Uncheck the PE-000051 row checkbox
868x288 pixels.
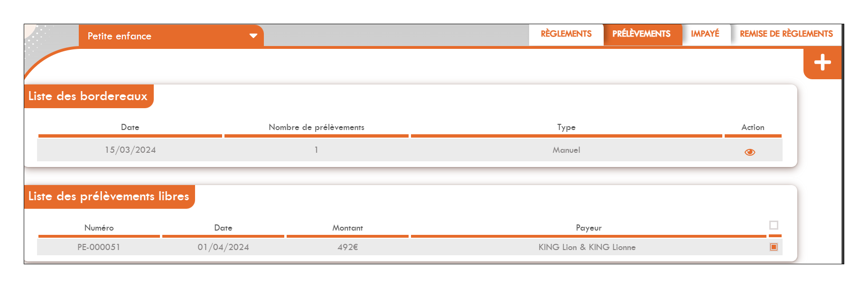[774, 247]
